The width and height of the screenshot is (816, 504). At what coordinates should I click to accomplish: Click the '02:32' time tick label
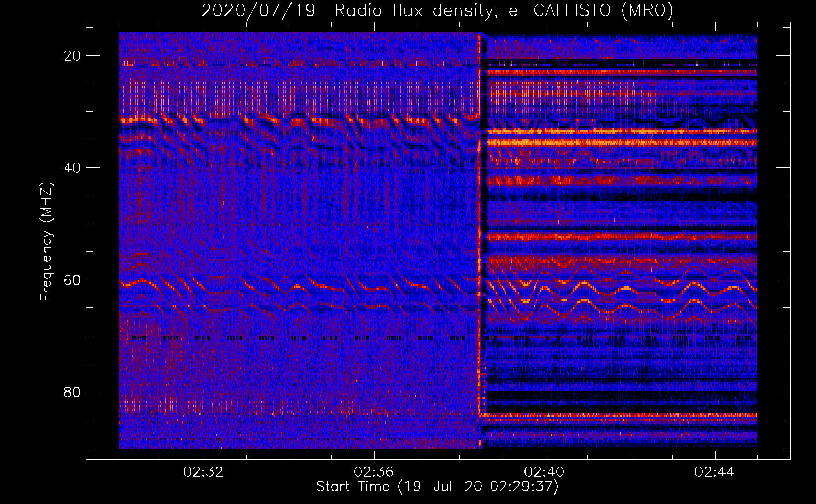(204, 472)
